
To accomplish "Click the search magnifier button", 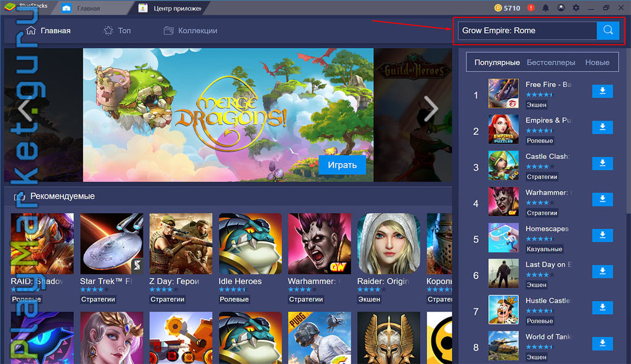I will point(608,30).
